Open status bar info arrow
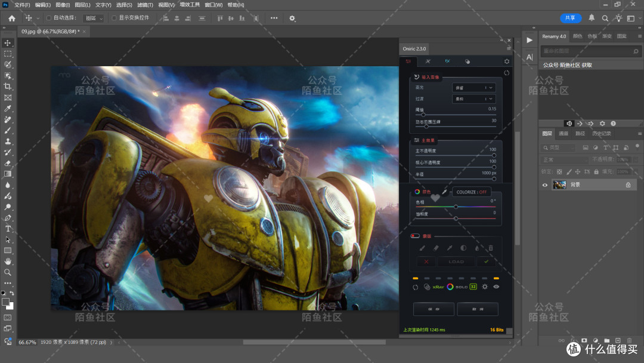644x363 pixels. [x=112, y=342]
